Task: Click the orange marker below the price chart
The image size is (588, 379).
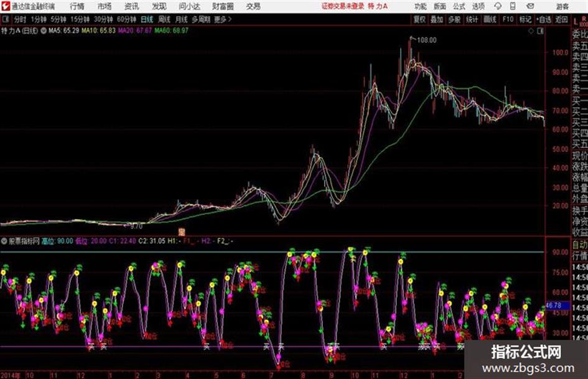Action: point(182,232)
